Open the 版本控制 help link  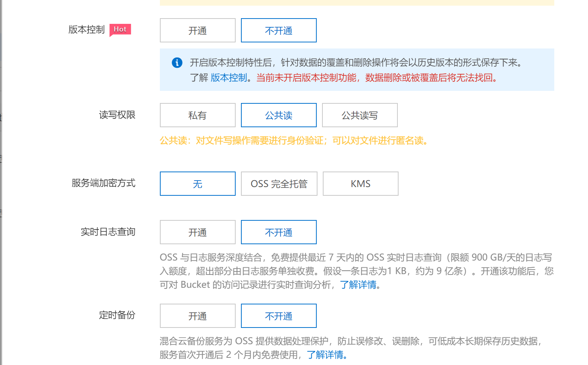click(x=229, y=78)
